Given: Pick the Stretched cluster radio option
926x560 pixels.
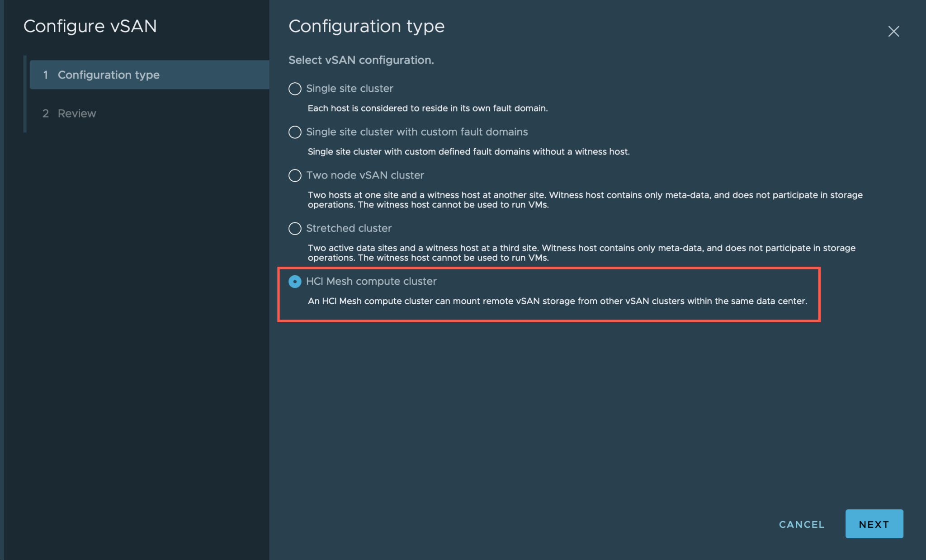Looking at the screenshot, I should (x=295, y=228).
